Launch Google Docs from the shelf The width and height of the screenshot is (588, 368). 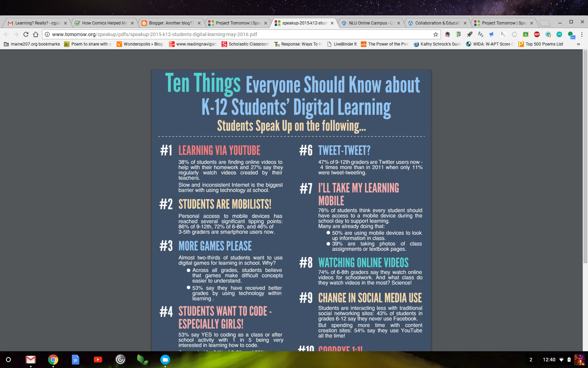pyautogui.click(x=76, y=360)
